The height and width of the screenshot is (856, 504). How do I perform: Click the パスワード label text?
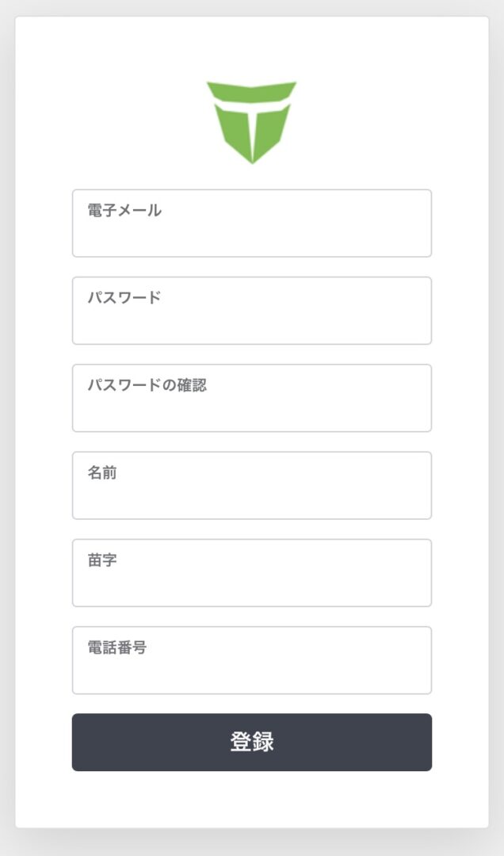click(124, 297)
